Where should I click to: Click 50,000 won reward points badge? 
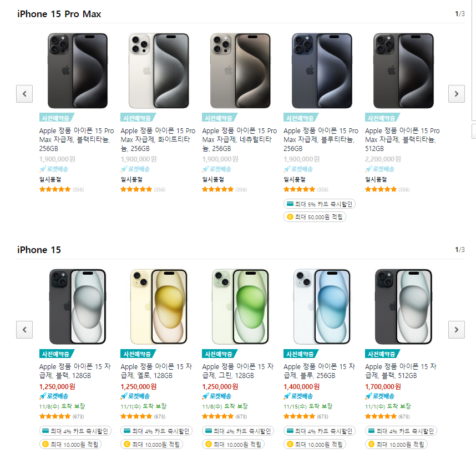click(315, 217)
